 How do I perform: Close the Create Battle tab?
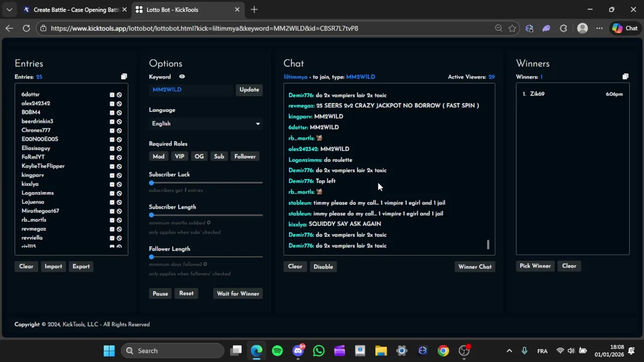pos(124,10)
